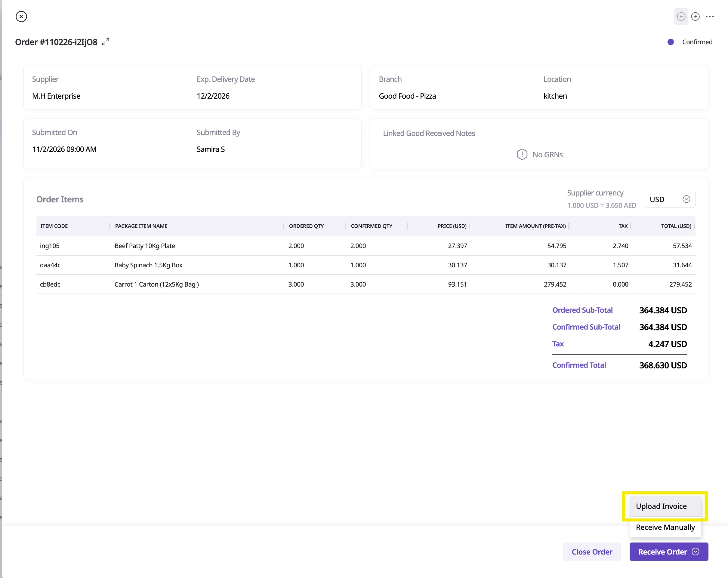Select Receive Manually menu option
Screen dimensions: 728x578
[665, 527]
